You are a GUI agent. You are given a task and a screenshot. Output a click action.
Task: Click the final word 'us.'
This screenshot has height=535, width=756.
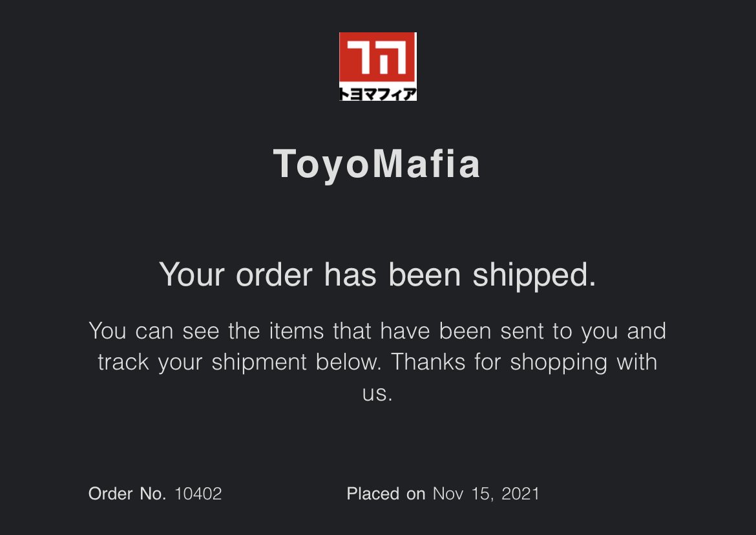pos(377,393)
